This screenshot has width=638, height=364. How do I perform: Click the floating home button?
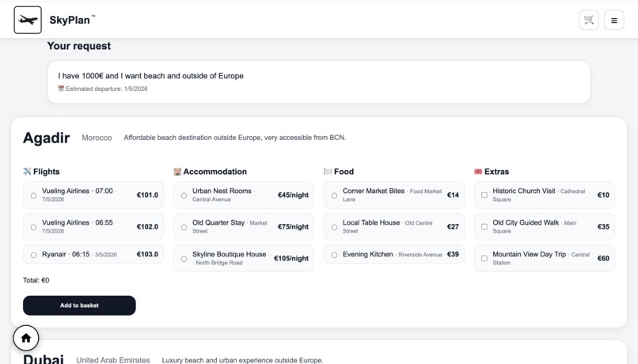point(26,338)
